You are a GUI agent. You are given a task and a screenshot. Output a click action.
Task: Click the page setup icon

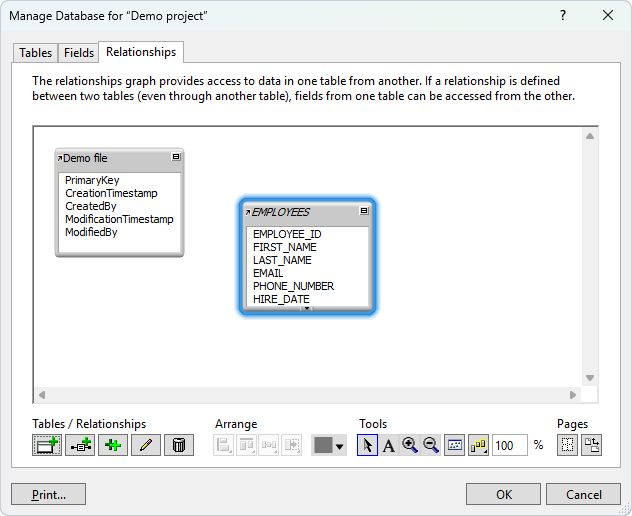(x=592, y=445)
